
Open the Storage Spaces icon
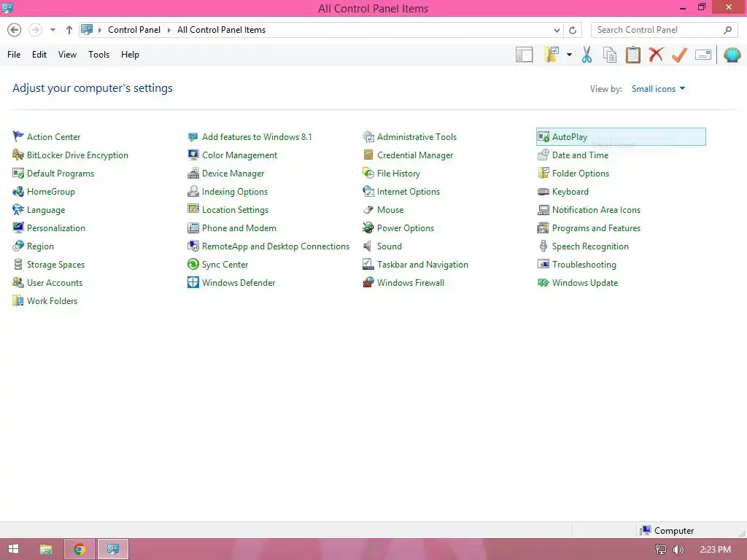click(x=18, y=264)
